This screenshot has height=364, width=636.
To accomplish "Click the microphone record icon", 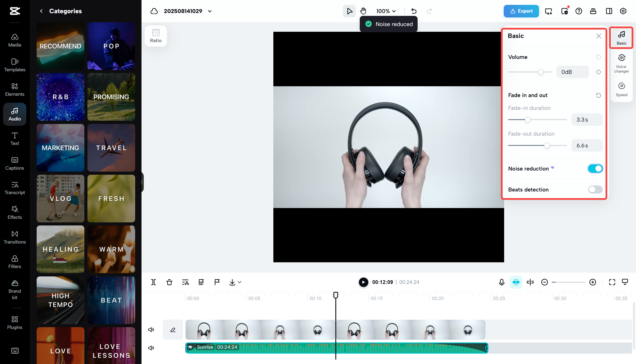I will click(501, 282).
